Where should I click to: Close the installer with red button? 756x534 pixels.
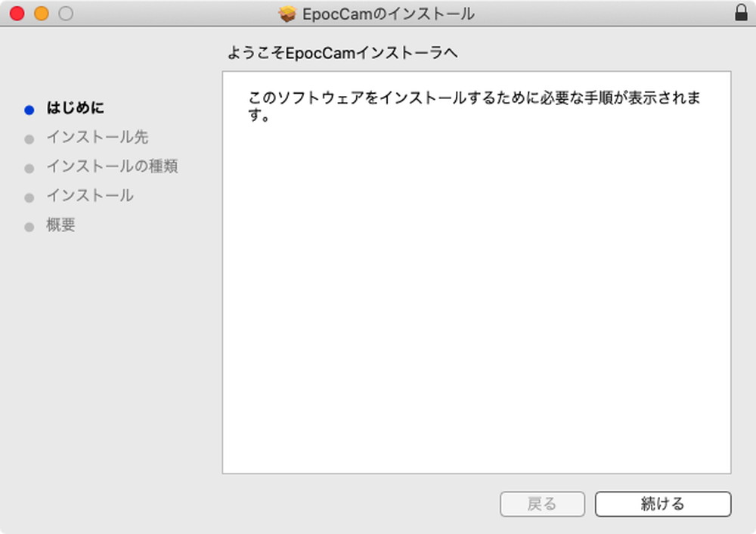click(x=17, y=14)
